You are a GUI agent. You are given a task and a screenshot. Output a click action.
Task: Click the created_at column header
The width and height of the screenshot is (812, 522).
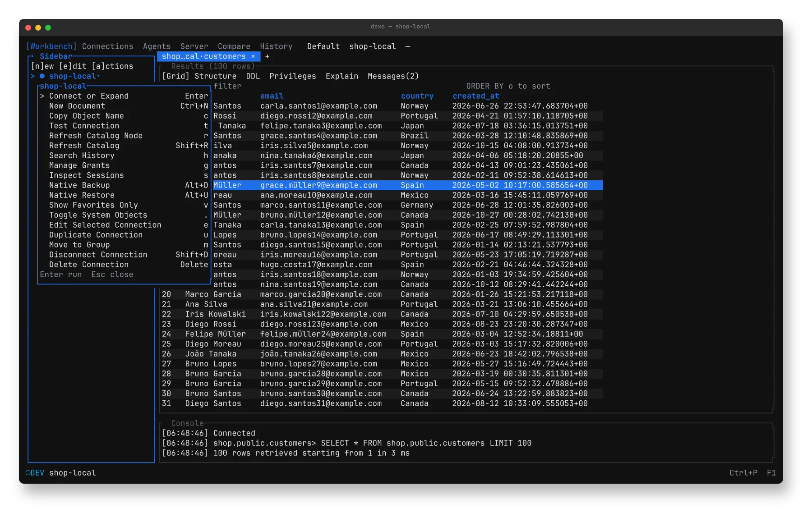coord(476,96)
